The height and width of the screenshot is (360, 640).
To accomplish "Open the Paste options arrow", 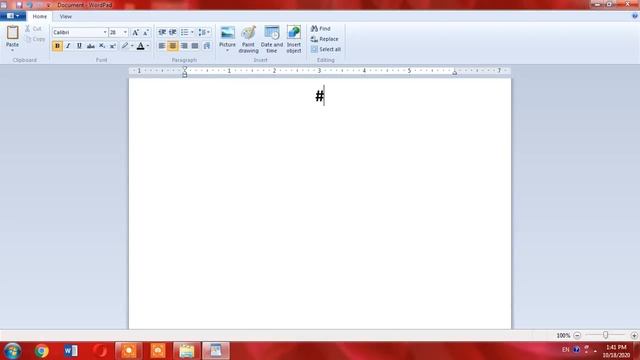I will click(12, 50).
